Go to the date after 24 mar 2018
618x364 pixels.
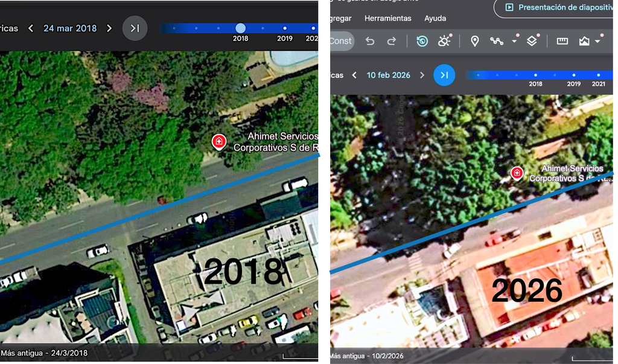[109, 28]
